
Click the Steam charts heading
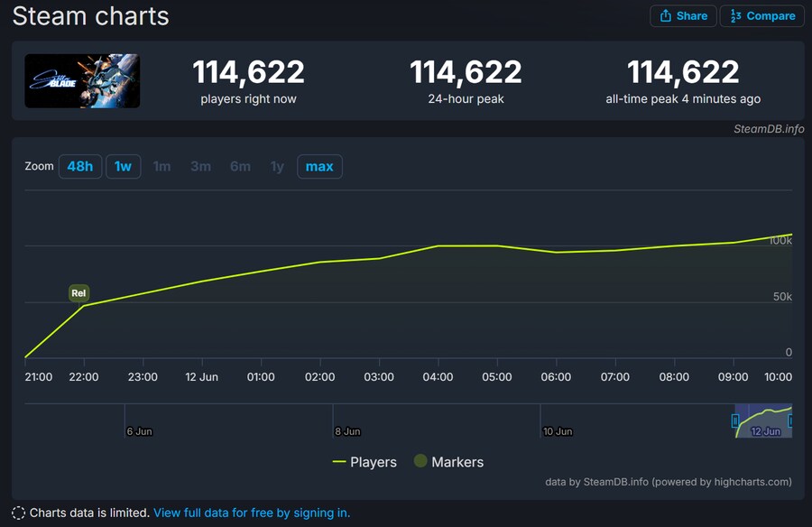point(90,16)
